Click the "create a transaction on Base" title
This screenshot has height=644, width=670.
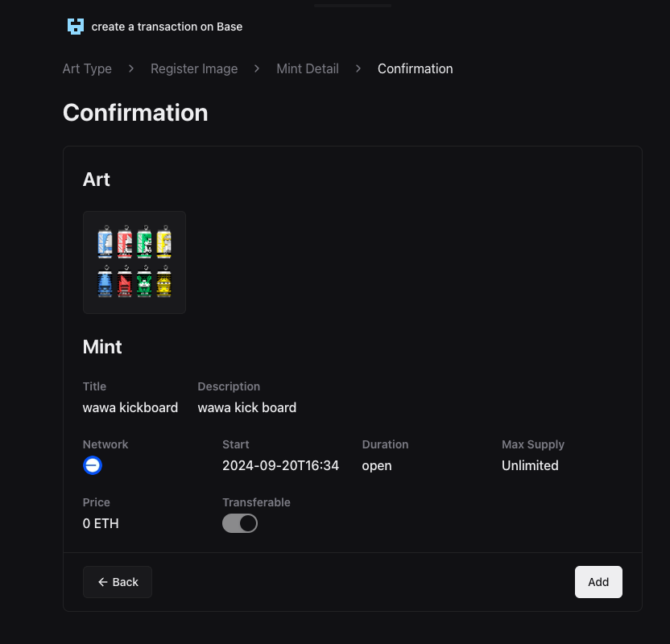point(167,27)
